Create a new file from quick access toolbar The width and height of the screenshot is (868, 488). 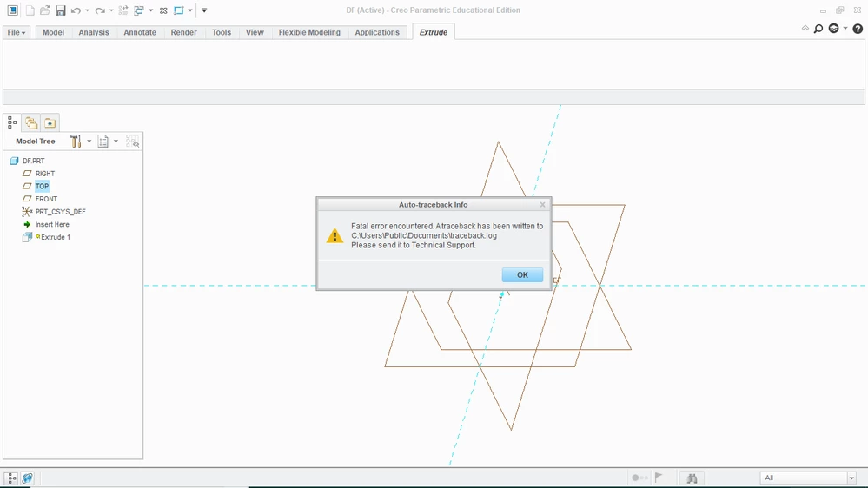30,10
